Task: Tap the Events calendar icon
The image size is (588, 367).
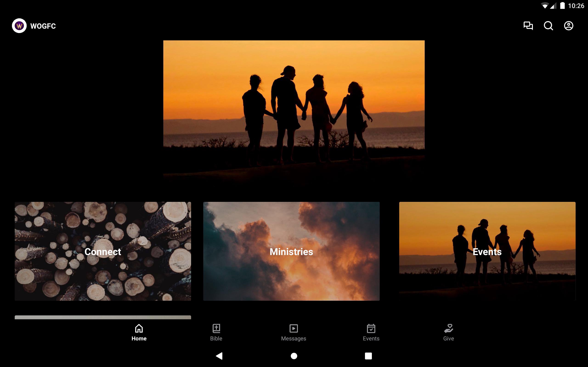Action: tap(371, 328)
